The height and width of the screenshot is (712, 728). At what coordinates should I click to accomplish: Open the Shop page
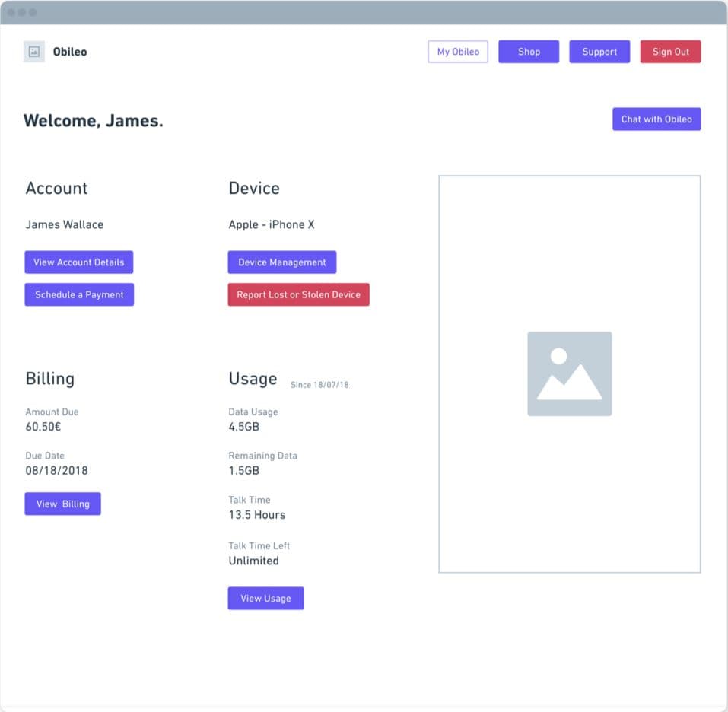(528, 52)
